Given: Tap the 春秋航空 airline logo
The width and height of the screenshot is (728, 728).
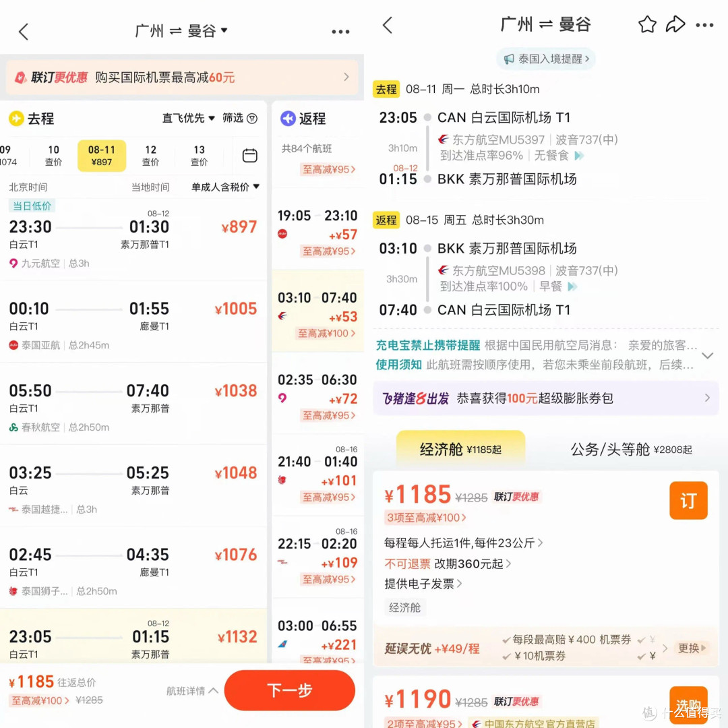Looking at the screenshot, I should [13, 427].
